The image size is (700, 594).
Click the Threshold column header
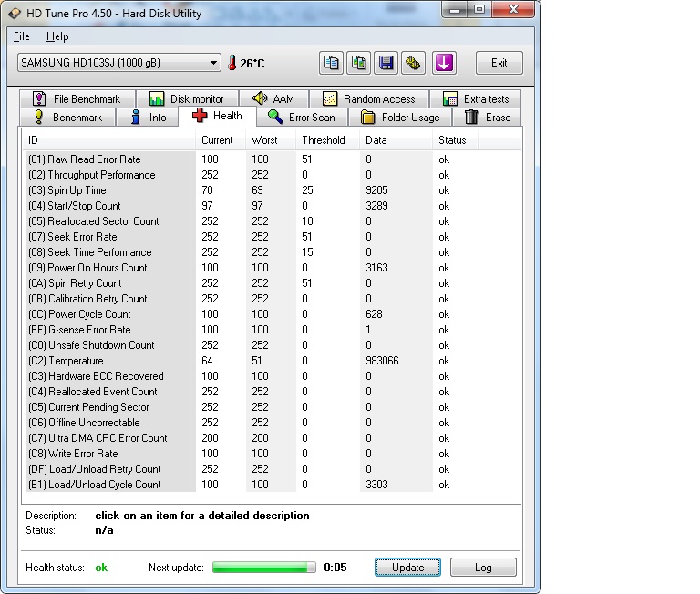[328, 140]
